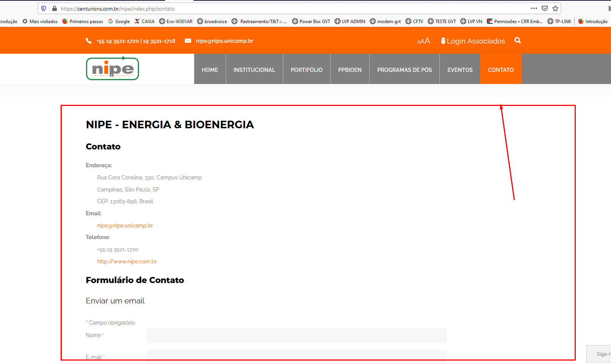This screenshot has height=364, width=611.
Task: Go to HOME menu item
Action: point(210,69)
